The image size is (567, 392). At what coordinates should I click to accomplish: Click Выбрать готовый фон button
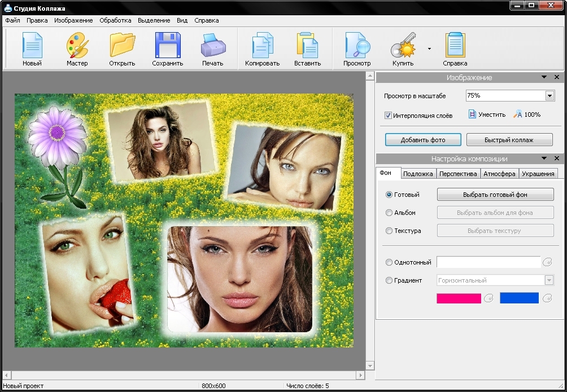coord(495,195)
